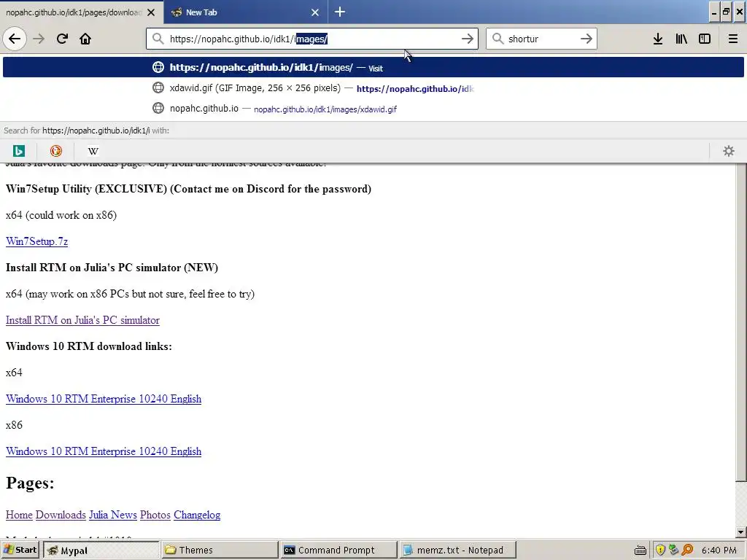
Task: Open the x64 Windows 10 RTM Enterprise link
Action: pyautogui.click(x=104, y=399)
